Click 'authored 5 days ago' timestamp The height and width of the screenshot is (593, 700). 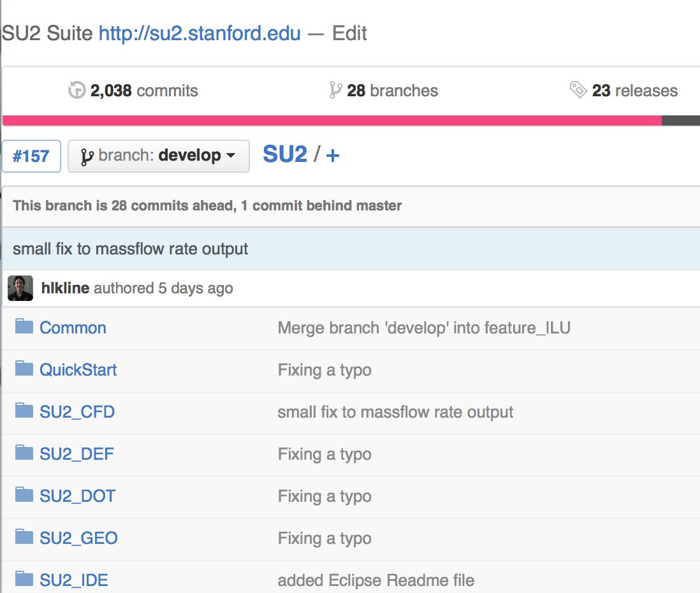coord(163,288)
